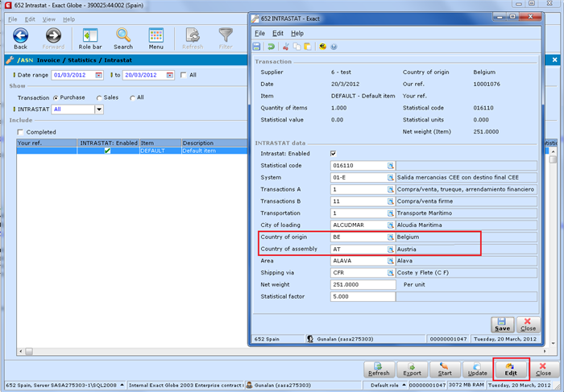
Task: Click the copy icon in dialog toolbar
Action: point(297,47)
